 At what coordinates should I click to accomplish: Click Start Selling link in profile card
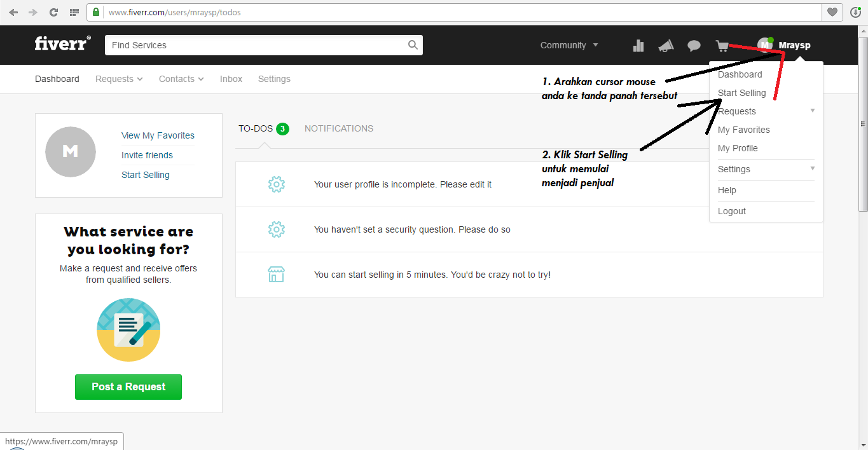pyautogui.click(x=146, y=175)
